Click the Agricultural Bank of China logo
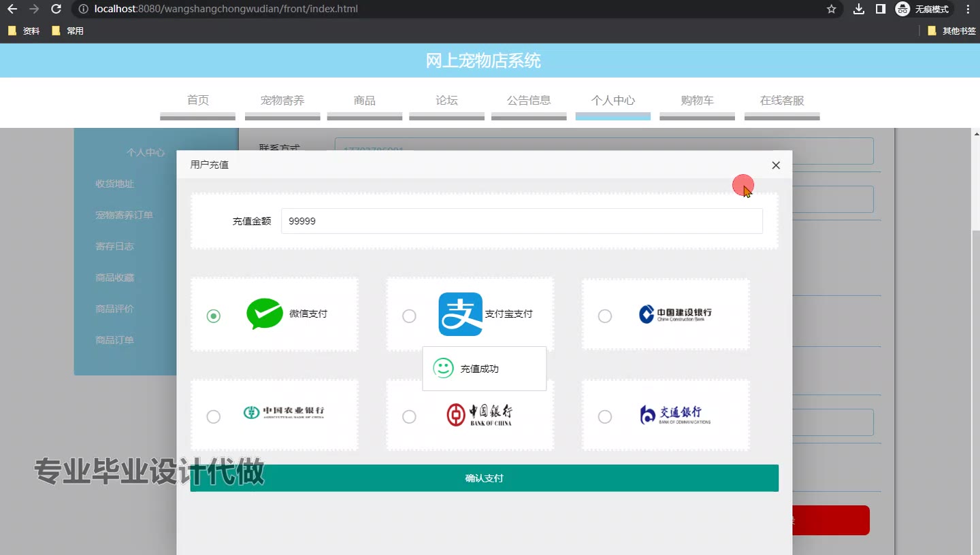This screenshot has width=980, height=555. [284, 411]
